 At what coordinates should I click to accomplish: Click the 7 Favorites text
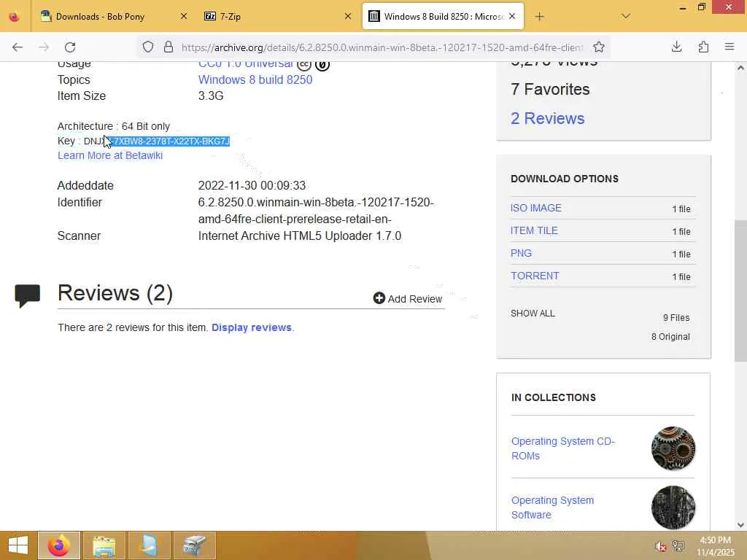point(550,89)
